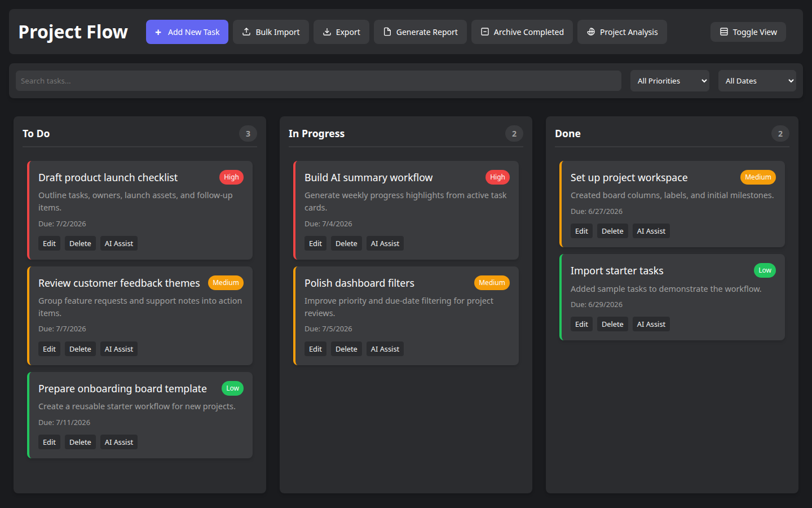Edit the Review customer feedback themes task
Viewport: 812px width, 508px height.
(x=50, y=349)
